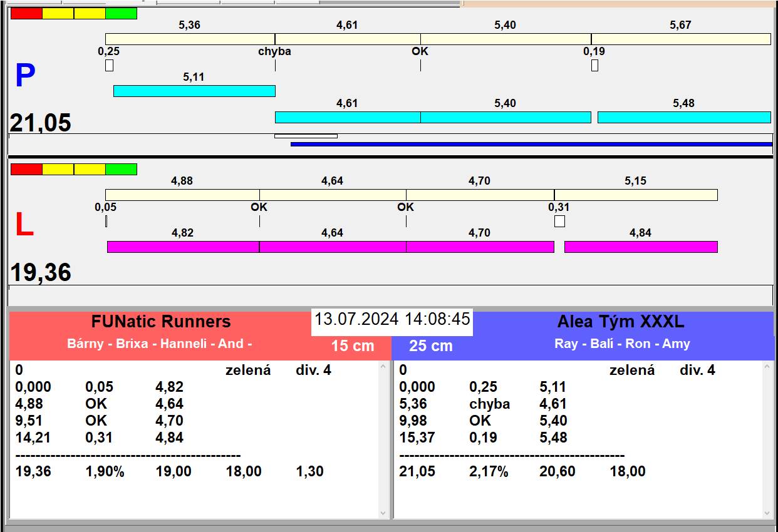Click the green start light in lane L
This screenshot has width=778, height=532.
click(121, 169)
